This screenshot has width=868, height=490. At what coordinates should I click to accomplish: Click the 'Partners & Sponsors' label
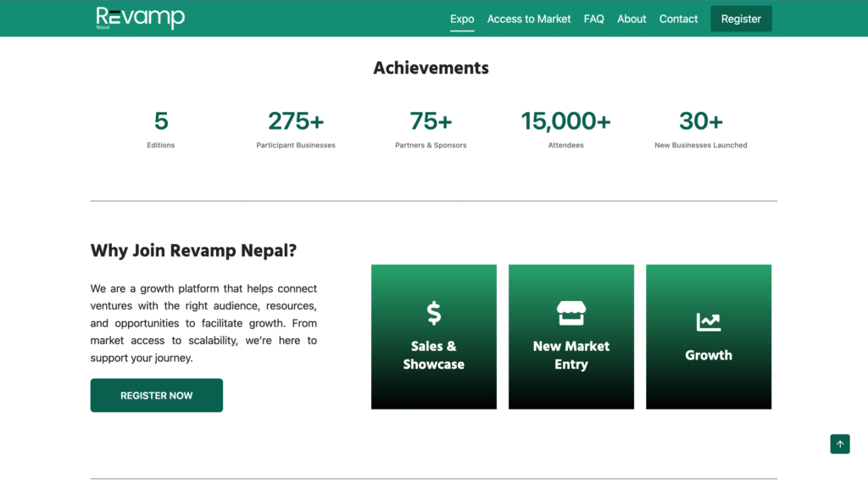431,145
